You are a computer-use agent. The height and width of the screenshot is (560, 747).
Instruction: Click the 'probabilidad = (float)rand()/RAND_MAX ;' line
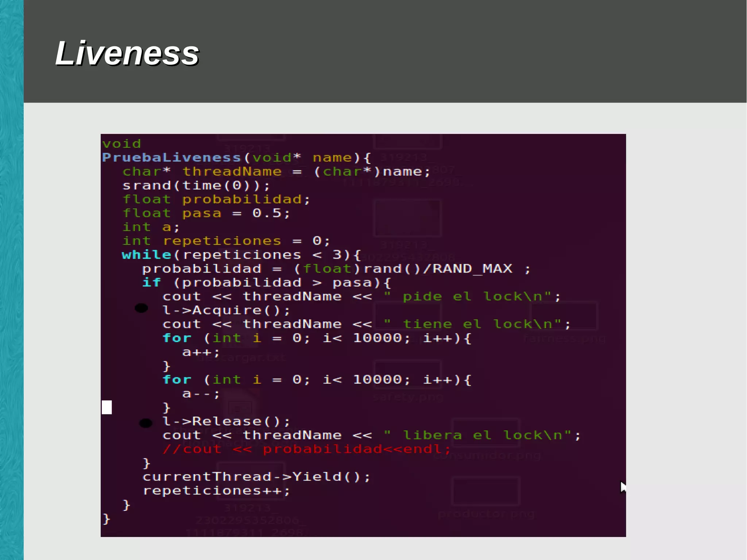336,269
